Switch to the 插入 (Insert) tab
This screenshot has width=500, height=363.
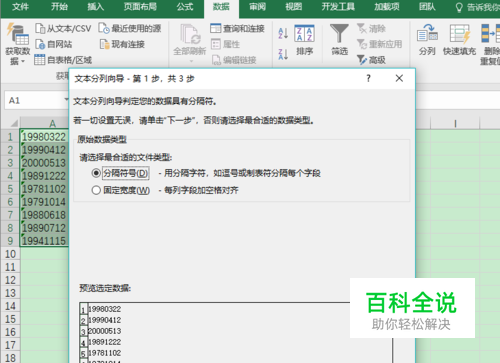point(95,7)
